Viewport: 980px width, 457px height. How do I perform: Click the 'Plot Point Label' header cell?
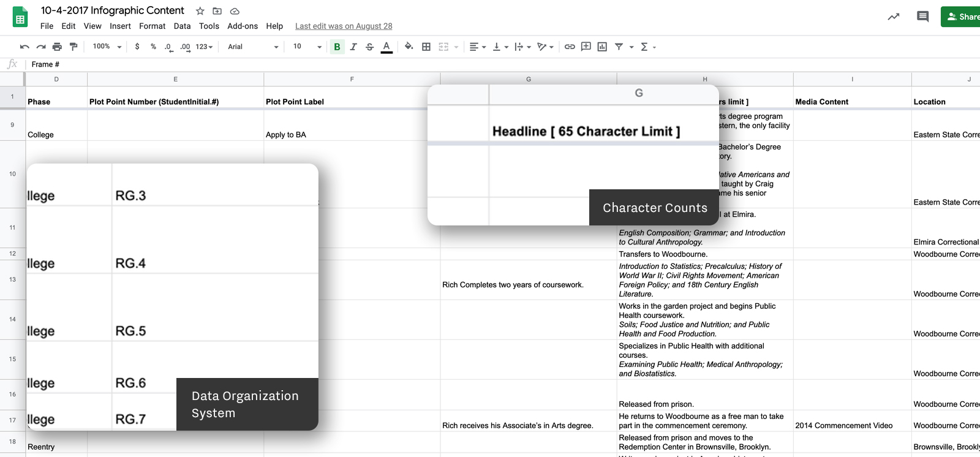click(x=352, y=97)
